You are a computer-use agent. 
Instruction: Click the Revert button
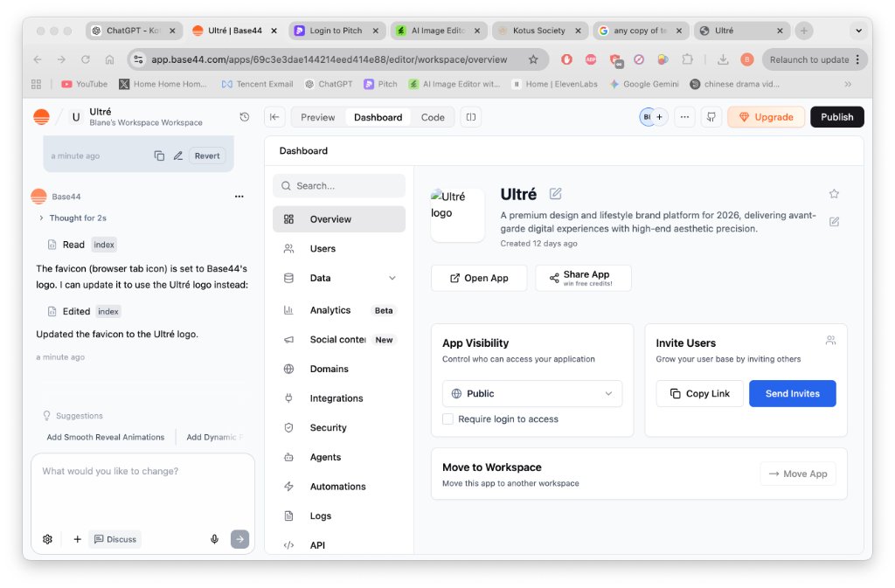click(x=207, y=156)
